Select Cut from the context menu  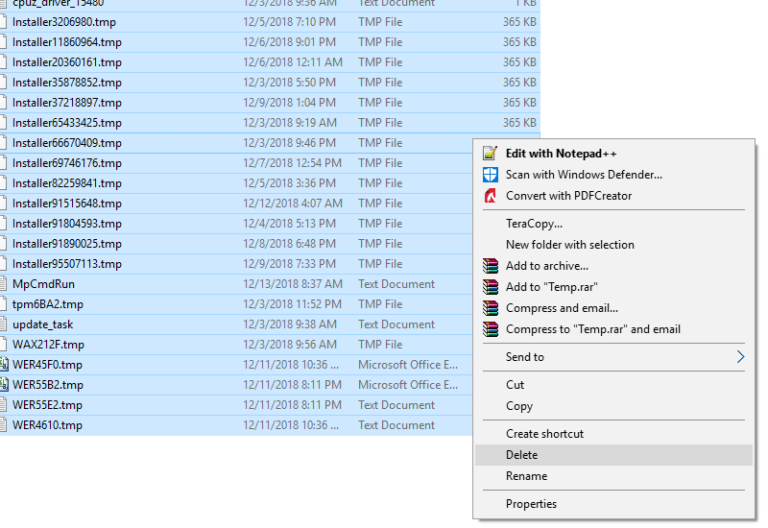tap(515, 385)
